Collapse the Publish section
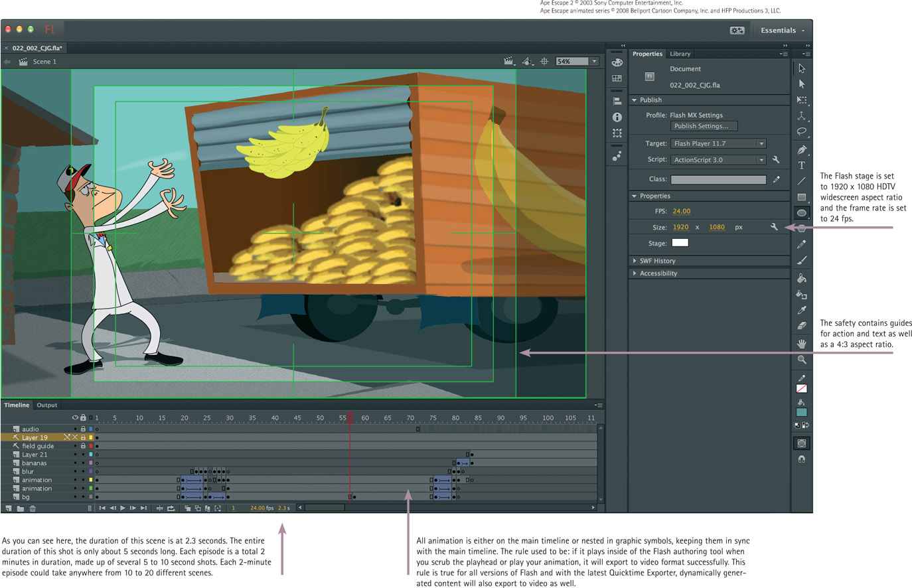Image resolution: width=912 pixels, height=588 pixels. click(x=635, y=100)
